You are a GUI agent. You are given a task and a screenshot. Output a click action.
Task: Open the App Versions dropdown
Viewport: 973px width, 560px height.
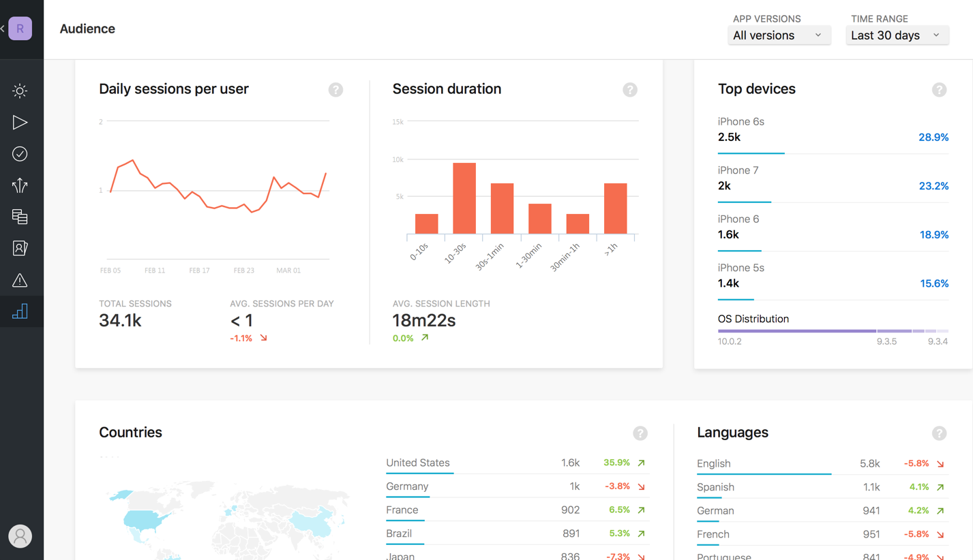(x=779, y=35)
